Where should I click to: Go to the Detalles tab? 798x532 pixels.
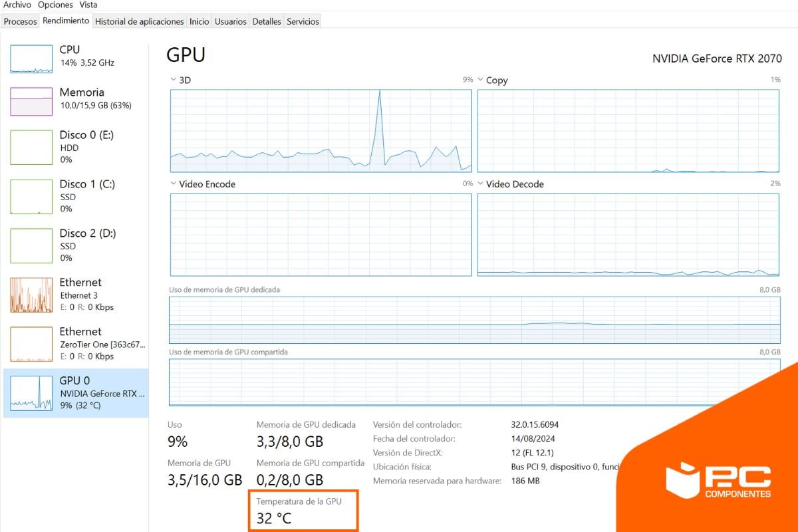pyautogui.click(x=267, y=21)
